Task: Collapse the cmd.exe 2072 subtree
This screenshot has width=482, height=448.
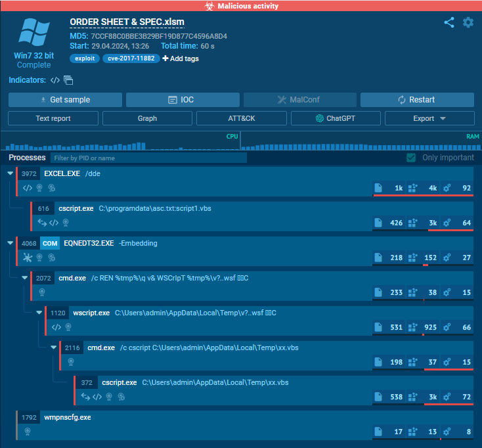Action: point(24,278)
